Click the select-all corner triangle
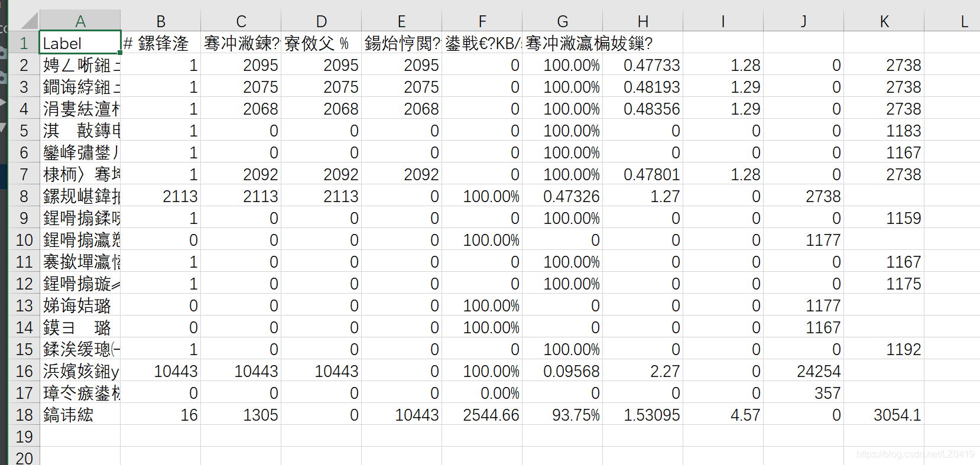Image resolution: width=980 pixels, height=465 pixels. (28, 21)
